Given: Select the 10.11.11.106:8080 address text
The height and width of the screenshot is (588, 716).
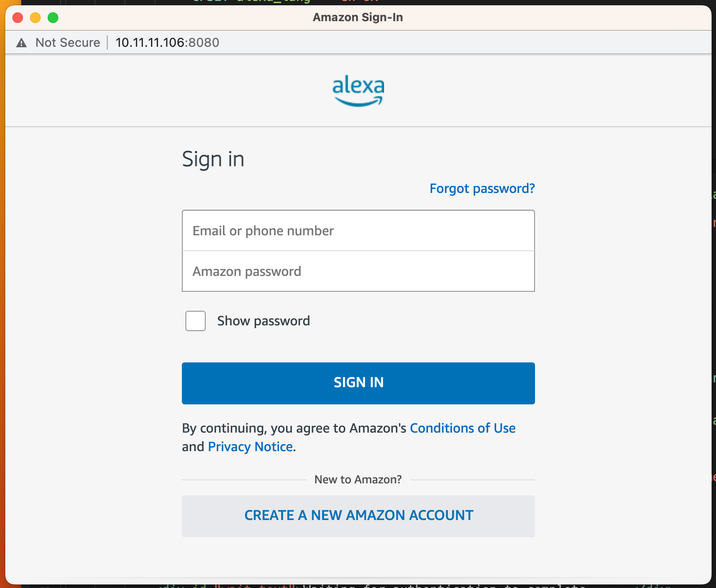Looking at the screenshot, I should (167, 43).
